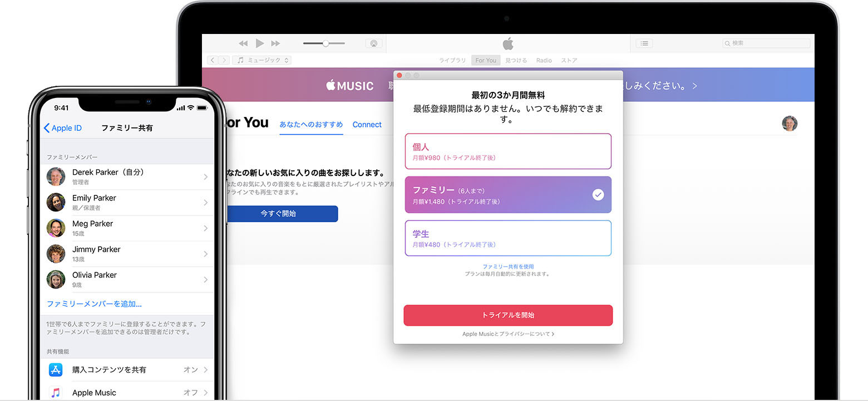Image resolution: width=868 pixels, height=401 pixels.
Task: Adjust the iTunes volume slider
Action: [x=324, y=43]
